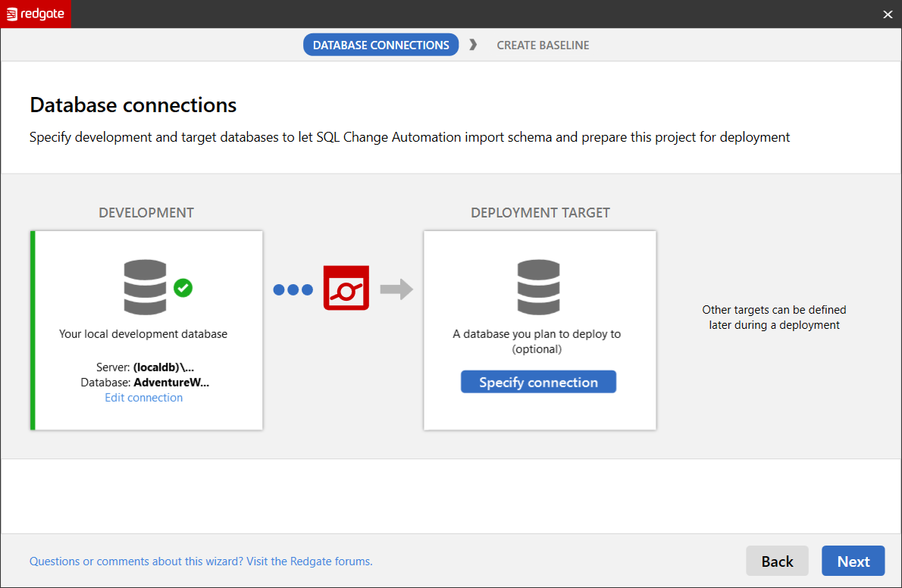Click the Redgate logo in title bar
Image resolution: width=902 pixels, height=588 pixels.
35,14
